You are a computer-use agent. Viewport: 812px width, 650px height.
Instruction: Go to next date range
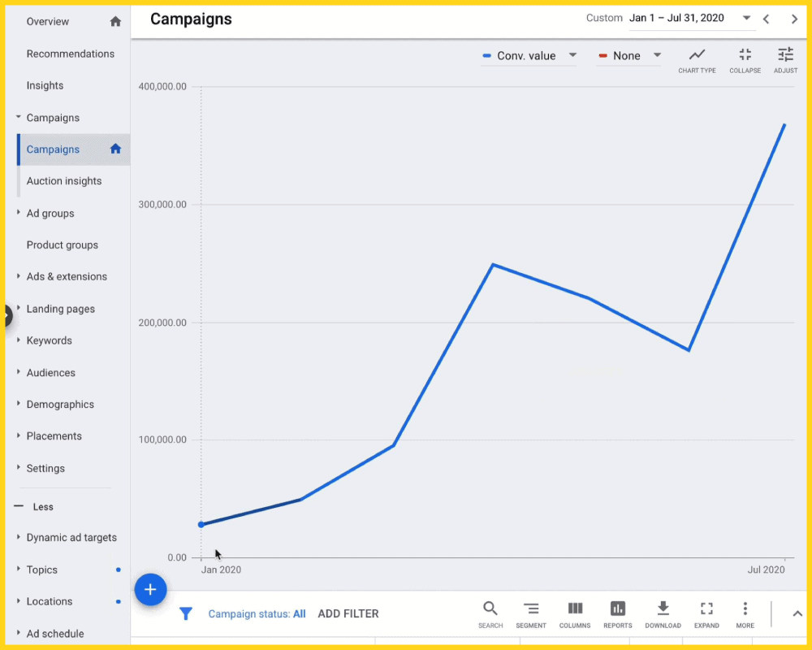pos(794,19)
